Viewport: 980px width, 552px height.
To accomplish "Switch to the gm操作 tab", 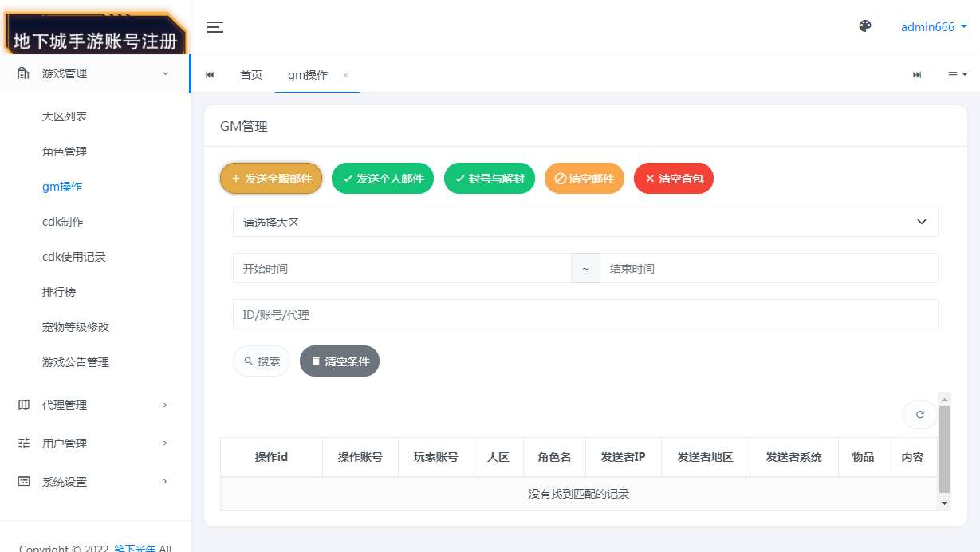I will pos(308,74).
